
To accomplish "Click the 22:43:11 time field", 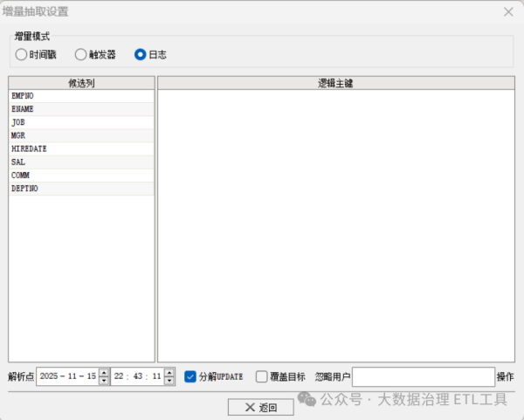I will [137, 376].
